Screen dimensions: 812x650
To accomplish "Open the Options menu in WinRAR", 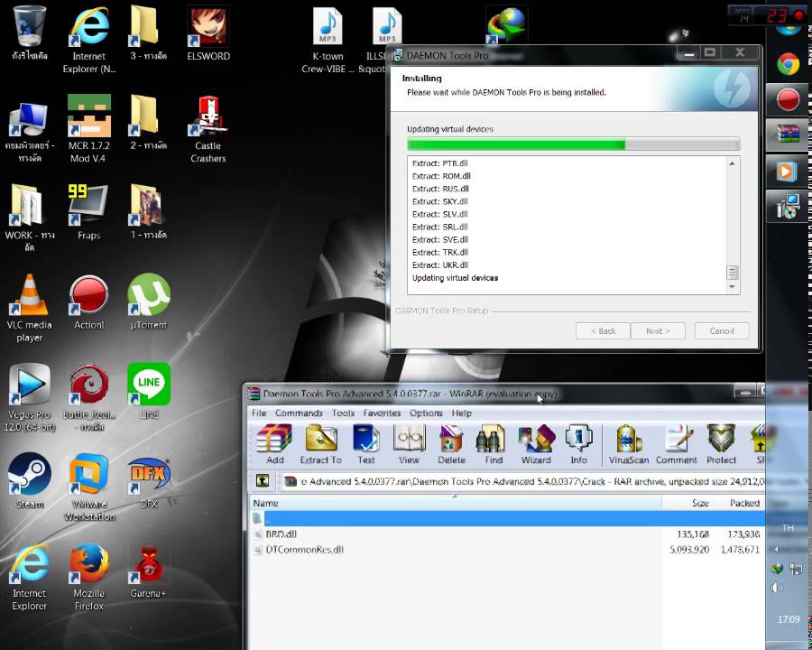I will coord(426,413).
